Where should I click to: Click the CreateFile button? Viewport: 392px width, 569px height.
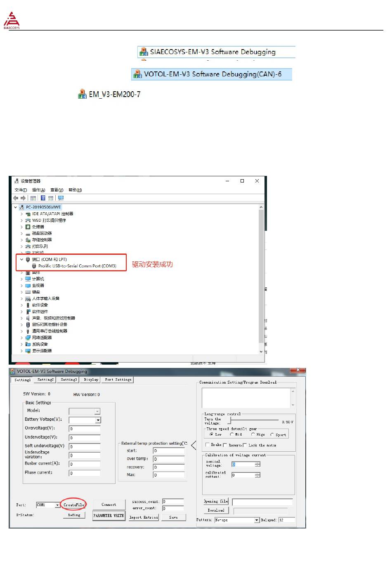[x=74, y=505]
